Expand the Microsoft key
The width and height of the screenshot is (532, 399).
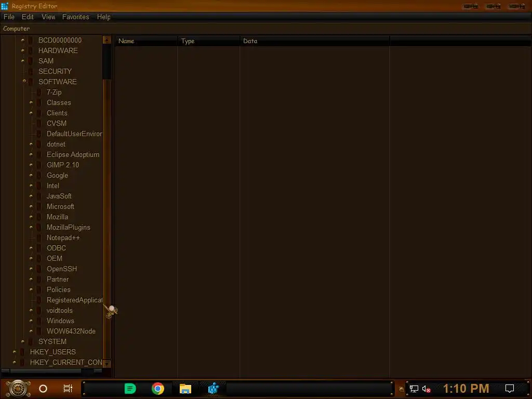[x=31, y=206]
